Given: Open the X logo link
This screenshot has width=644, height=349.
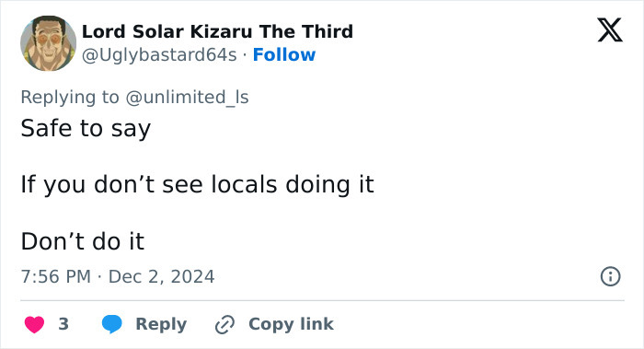Looking at the screenshot, I should (x=610, y=30).
